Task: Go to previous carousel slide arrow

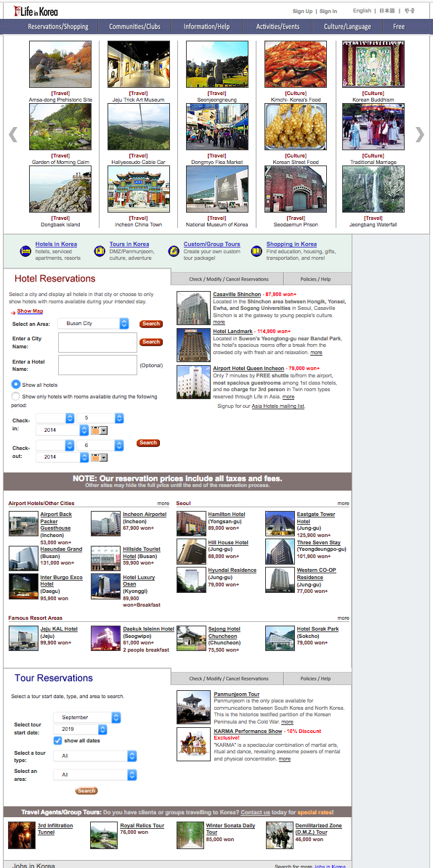Action: [x=13, y=134]
